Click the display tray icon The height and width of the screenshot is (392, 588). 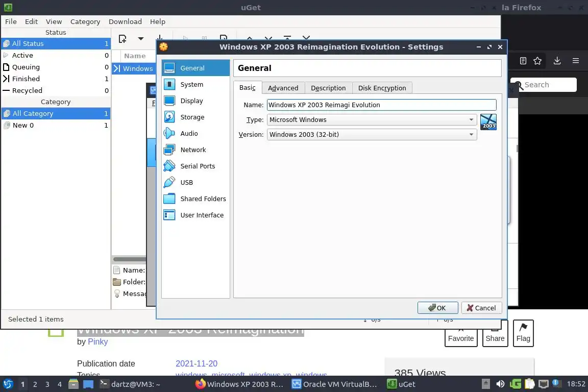pos(544,384)
